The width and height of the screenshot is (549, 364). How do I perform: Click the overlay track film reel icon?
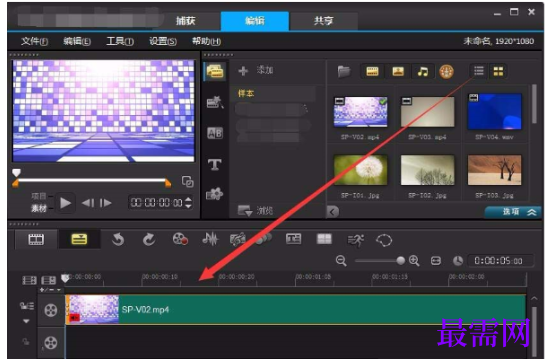click(x=51, y=343)
